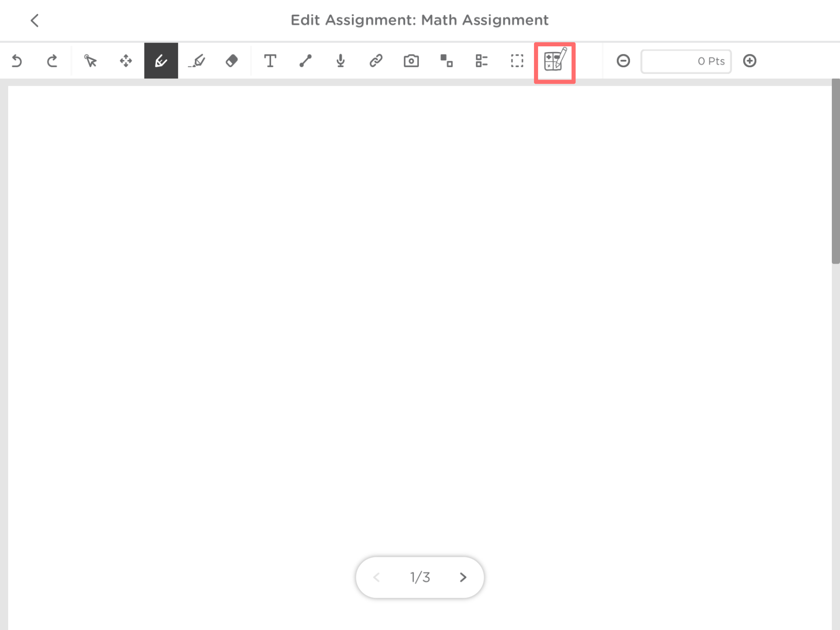Switch to the pointer selection tool
The image size is (840, 630).
pyautogui.click(x=90, y=61)
